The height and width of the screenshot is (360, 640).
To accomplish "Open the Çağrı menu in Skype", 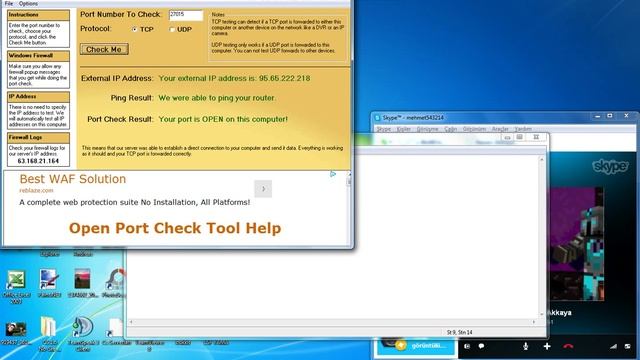I will point(451,129).
